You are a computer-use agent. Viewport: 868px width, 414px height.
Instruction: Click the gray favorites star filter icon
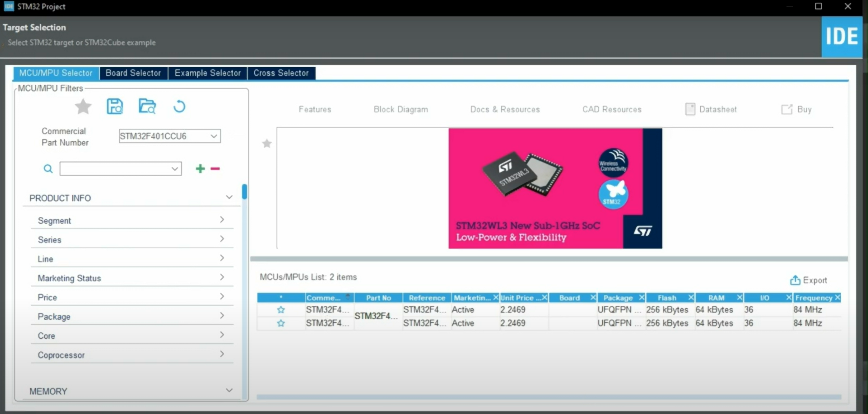click(x=83, y=107)
